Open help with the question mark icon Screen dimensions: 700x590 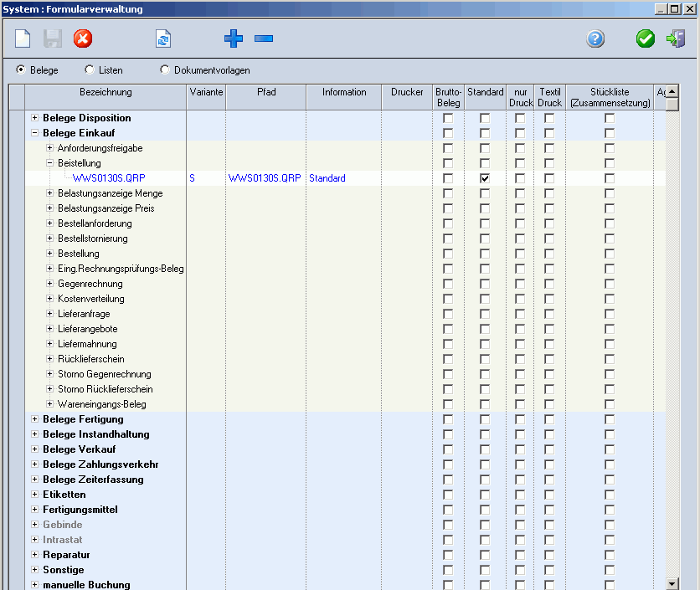pyautogui.click(x=595, y=38)
